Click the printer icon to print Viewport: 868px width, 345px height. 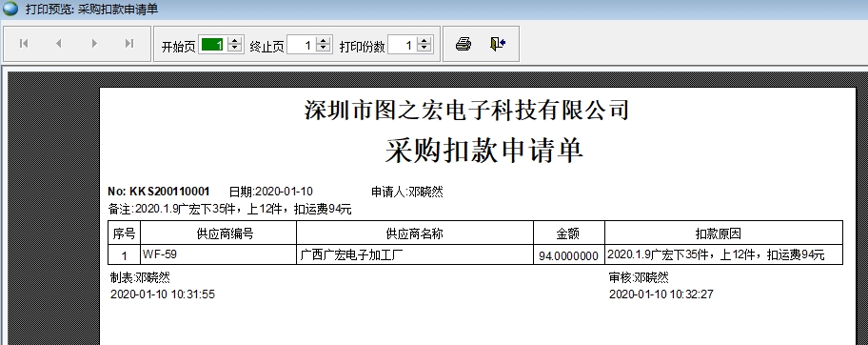464,44
